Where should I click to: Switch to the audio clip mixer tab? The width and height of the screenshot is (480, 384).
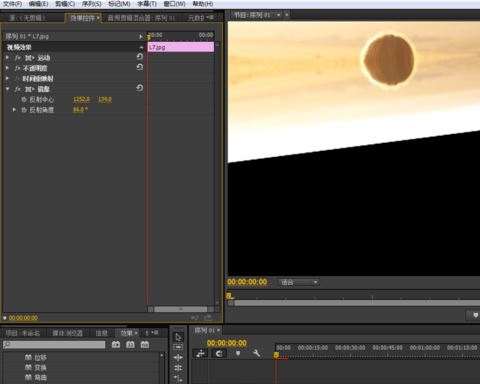point(141,18)
